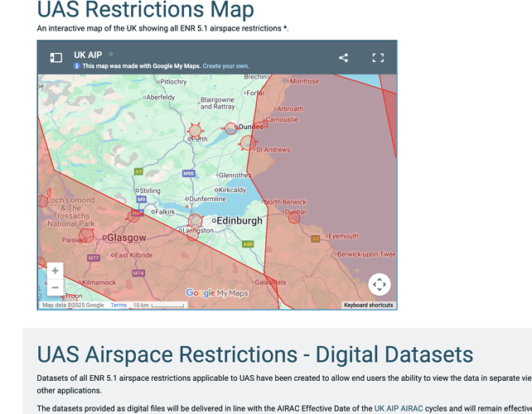Select the restriction circle near Perth
This screenshot has height=414, width=532.
point(196,131)
